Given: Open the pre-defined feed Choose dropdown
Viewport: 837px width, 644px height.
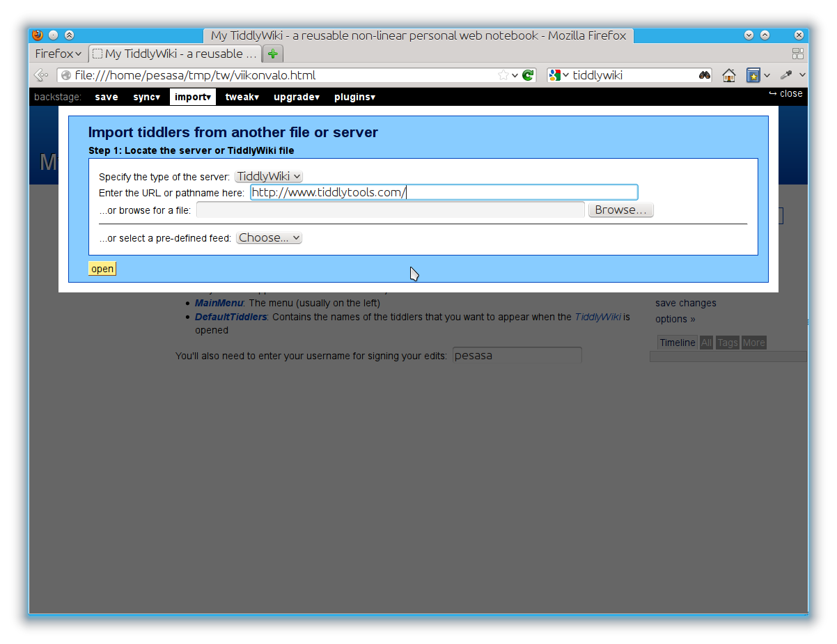Looking at the screenshot, I should click(x=269, y=238).
